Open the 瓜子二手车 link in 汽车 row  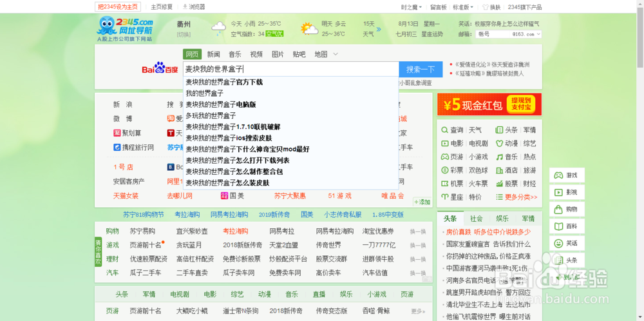tap(146, 273)
